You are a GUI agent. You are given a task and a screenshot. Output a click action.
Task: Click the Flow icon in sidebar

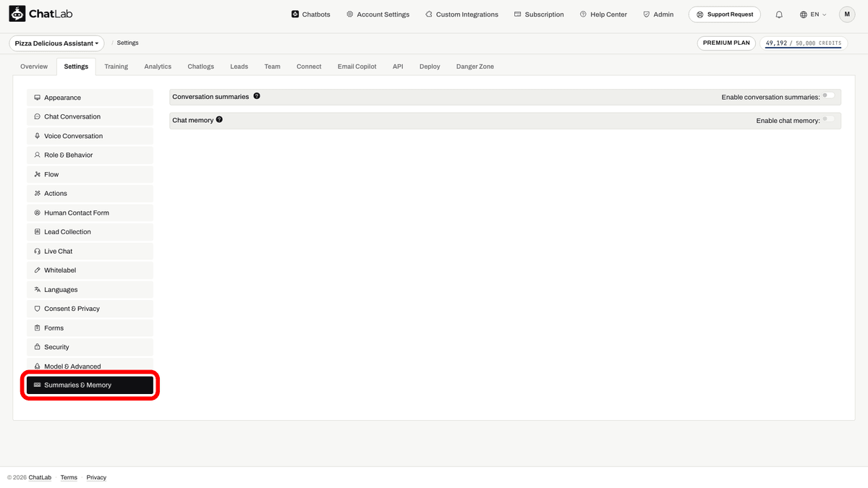[x=38, y=174]
